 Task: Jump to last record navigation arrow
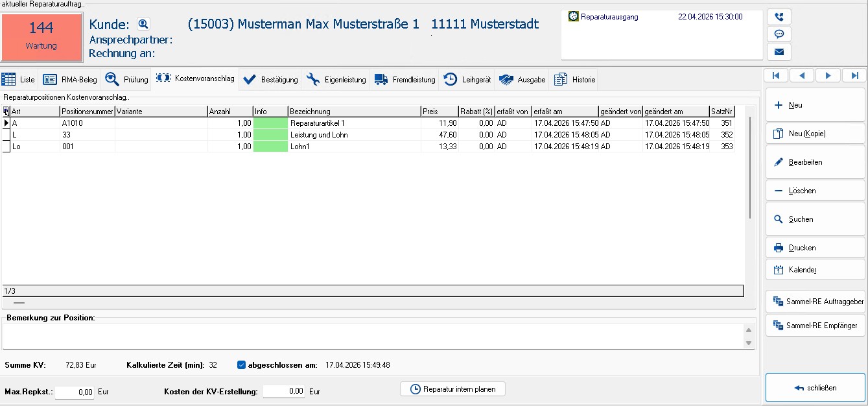(x=854, y=75)
